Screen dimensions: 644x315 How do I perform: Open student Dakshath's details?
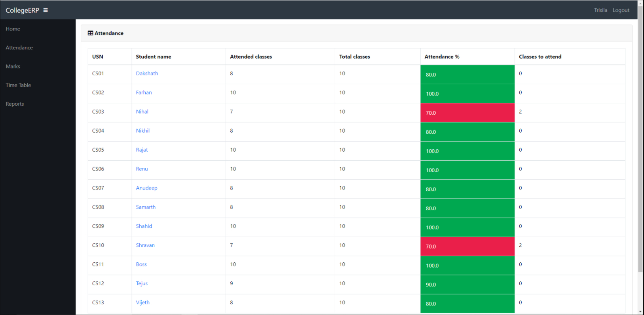click(x=147, y=74)
